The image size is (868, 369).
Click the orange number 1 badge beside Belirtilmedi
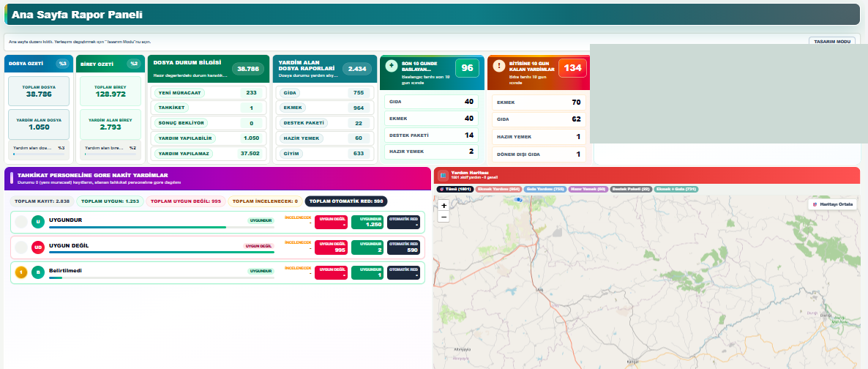pos(21,272)
